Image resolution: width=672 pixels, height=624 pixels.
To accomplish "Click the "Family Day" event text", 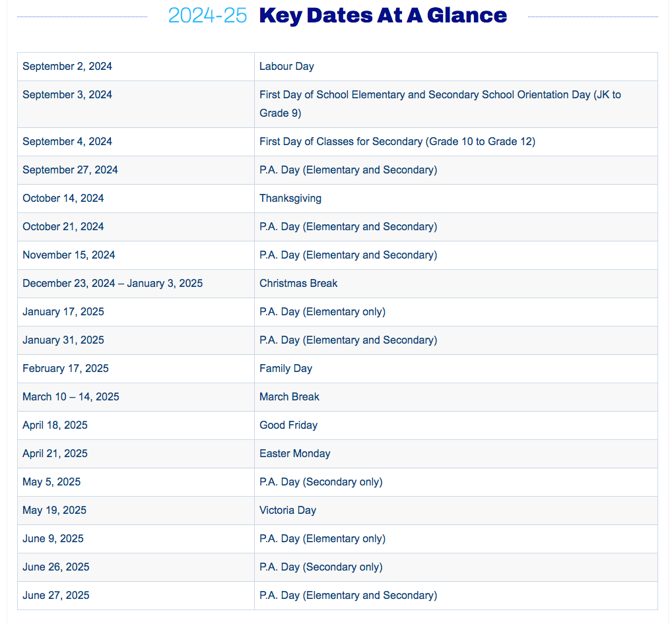I will 286,369.
